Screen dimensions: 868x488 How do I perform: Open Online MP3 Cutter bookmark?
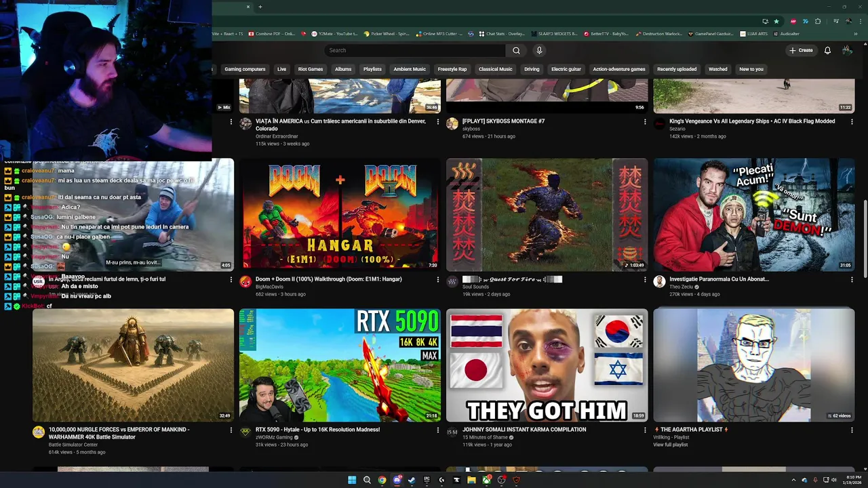point(439,34)
